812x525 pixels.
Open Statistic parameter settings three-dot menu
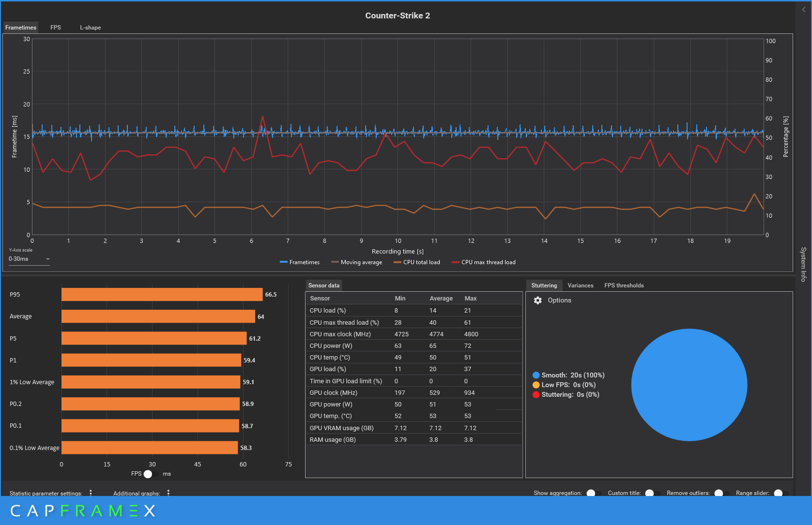tap(91, 493)
